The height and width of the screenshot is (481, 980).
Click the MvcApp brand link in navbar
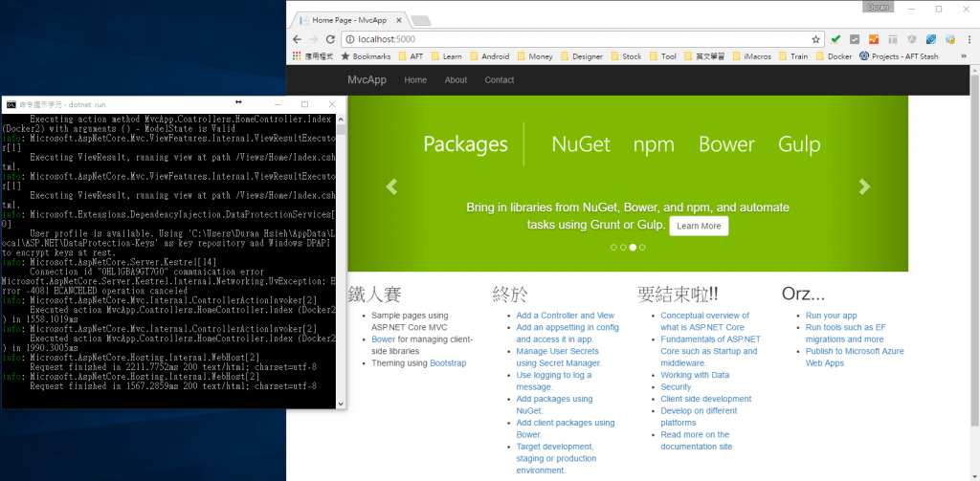point(367,80)
